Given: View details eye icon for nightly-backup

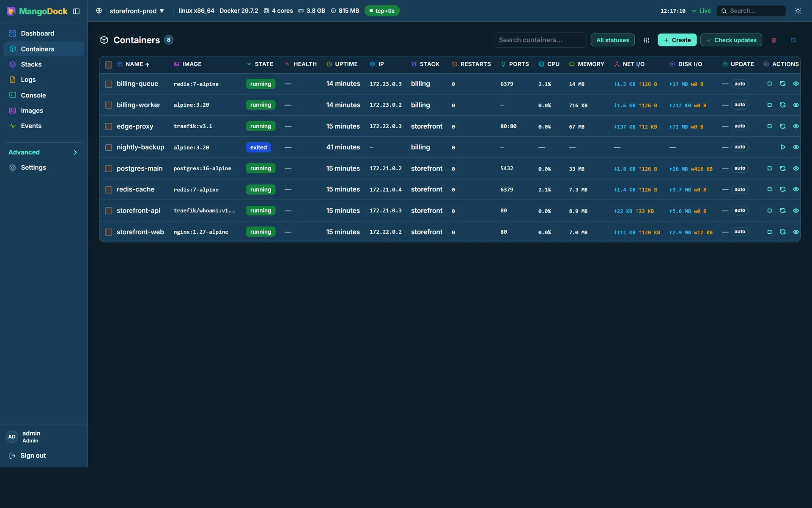Looking at the screenshot, I should [x=796, y=147].
